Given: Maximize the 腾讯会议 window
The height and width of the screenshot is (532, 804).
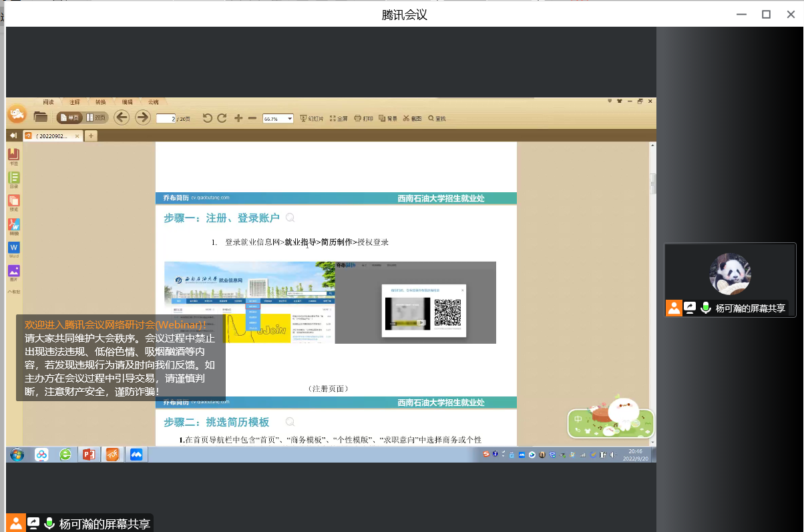Looking at the screenshot, I should [767, 14].
